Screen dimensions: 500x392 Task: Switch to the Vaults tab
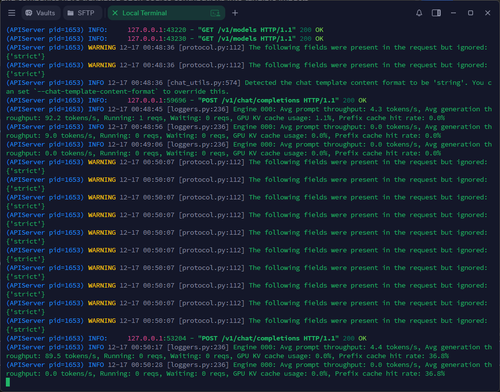[x=41, y=13]
